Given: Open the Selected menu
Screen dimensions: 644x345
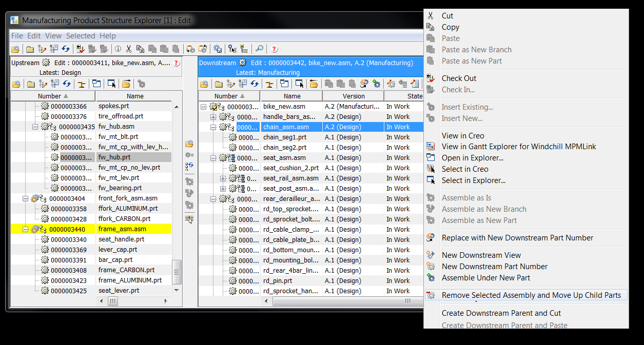Looking at the screenshot, I should [x=81, y=36].
